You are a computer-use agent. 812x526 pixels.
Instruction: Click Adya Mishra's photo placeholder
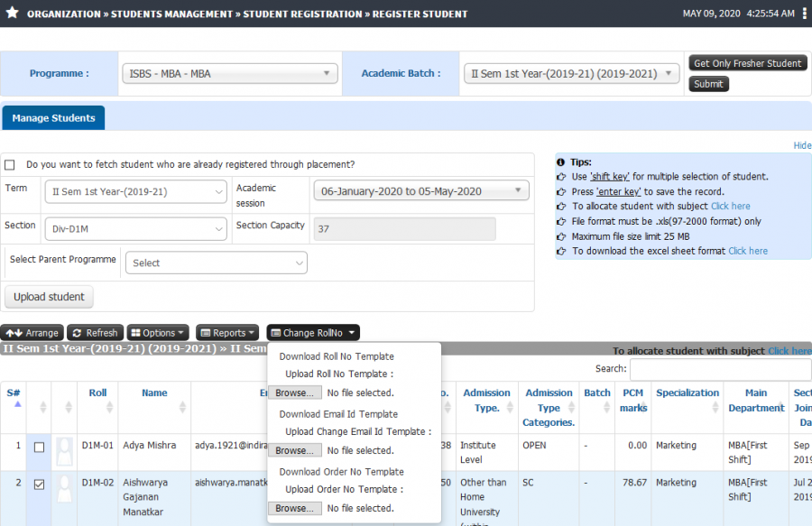(x=64, y=451)
